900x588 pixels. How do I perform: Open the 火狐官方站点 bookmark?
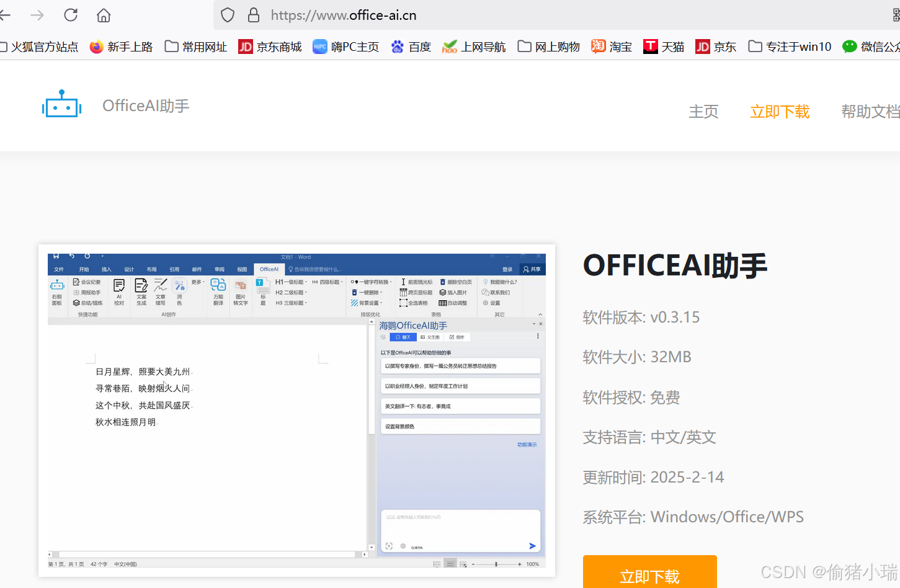click(x=39, y=47)
